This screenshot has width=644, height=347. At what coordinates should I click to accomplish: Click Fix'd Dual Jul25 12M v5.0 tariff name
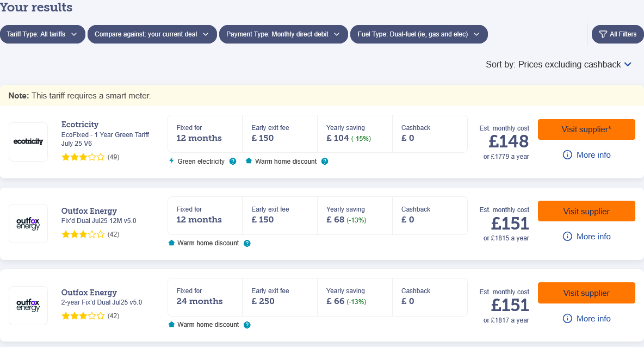click(x=98, y=220)
